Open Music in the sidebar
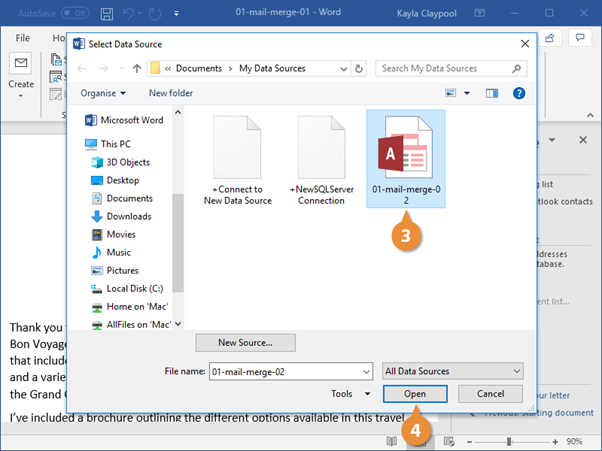602x451 pixels. click(x=111, y=253)
